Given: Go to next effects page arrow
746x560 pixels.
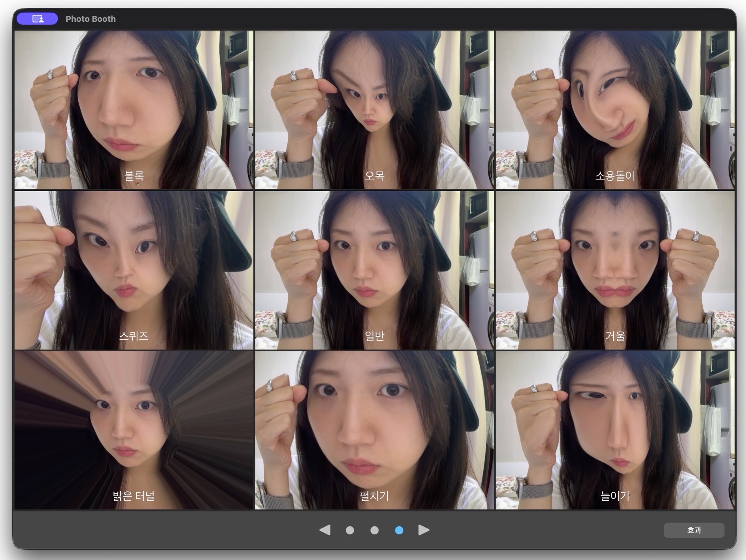Looking at the screenshot, I should 424,530.
